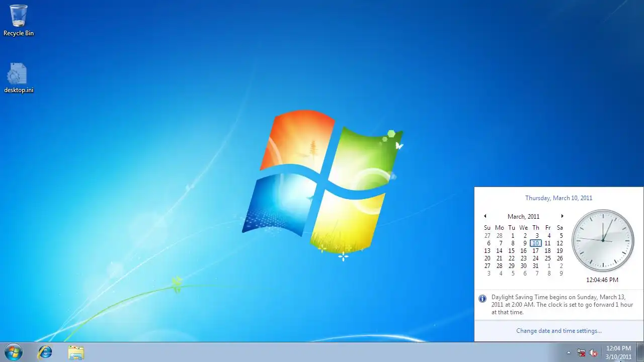Image resolution: width=644 pixels, height=362 pixels.
Task: Click the 12:04:46 PM digital time text
Action: [x=602, y=280]
